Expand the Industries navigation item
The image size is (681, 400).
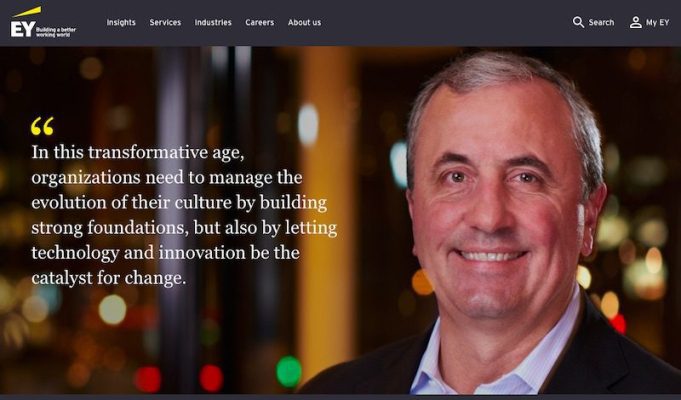[213, 23]
